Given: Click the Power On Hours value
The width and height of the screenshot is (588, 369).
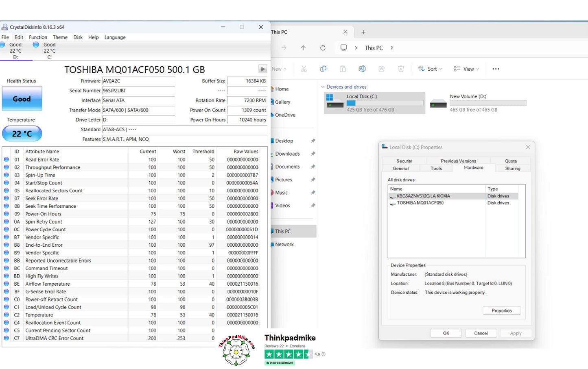Looking at the screenshot, I should [247, 120].
